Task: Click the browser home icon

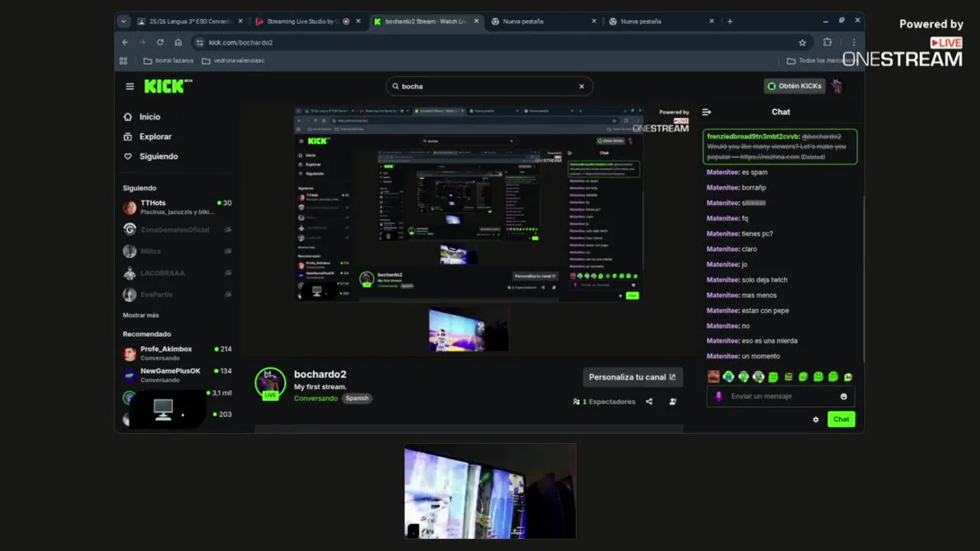Action: 178,42
